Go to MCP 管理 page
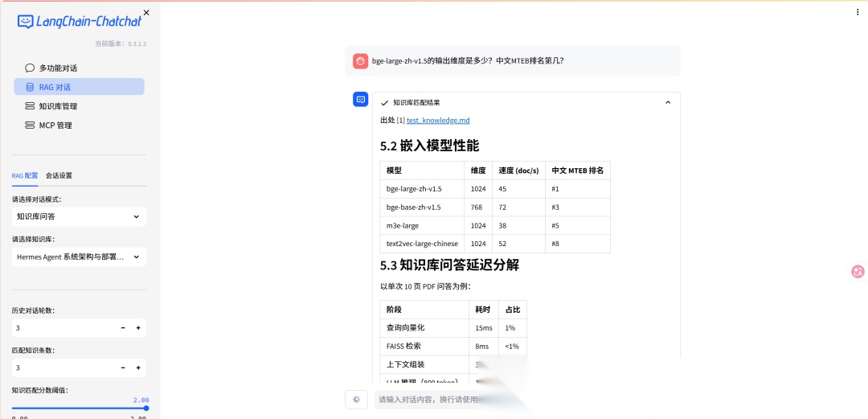 [x=79, y=125]
